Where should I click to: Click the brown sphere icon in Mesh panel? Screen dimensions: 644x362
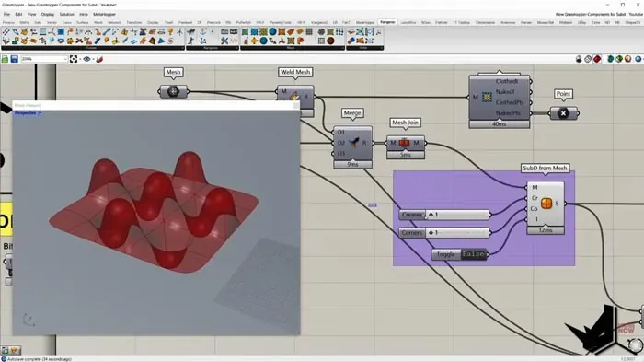[x=330, y=41]
